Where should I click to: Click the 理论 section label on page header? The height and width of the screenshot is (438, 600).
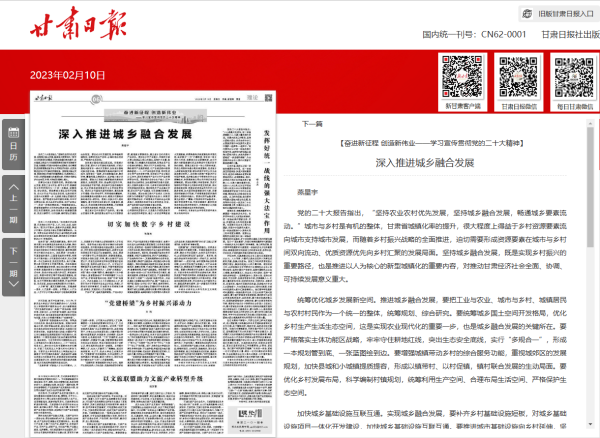tap(253, 98)
